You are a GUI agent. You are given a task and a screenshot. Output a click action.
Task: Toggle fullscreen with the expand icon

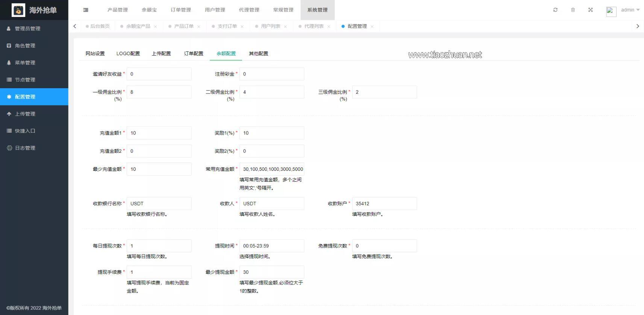591,10
